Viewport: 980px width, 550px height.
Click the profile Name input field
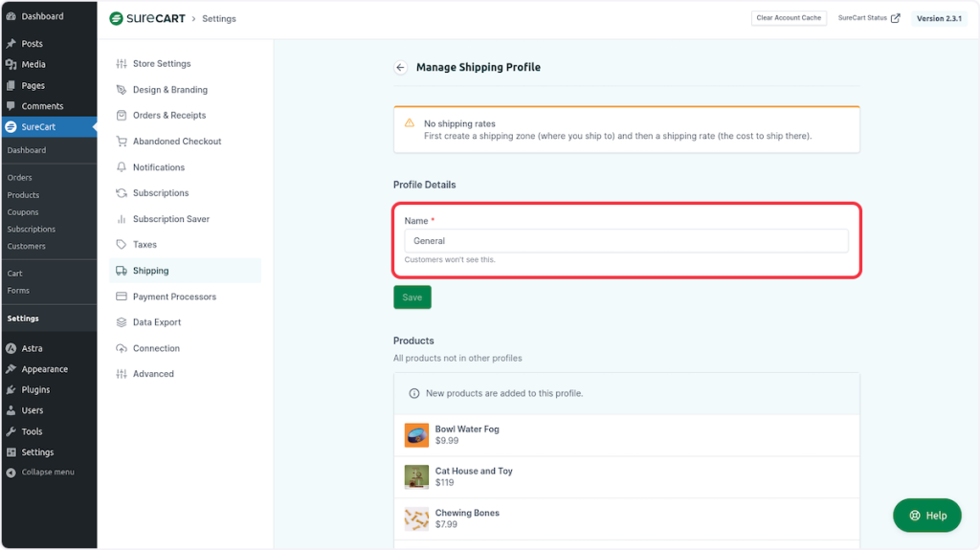626,241
